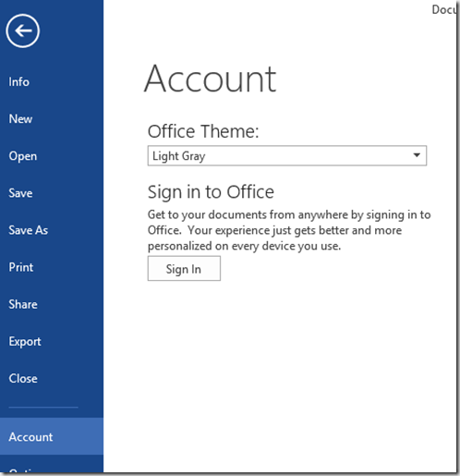Click the Light Gray theme combo box
Viewport: 460px width, 476px height.
point(287,155)
